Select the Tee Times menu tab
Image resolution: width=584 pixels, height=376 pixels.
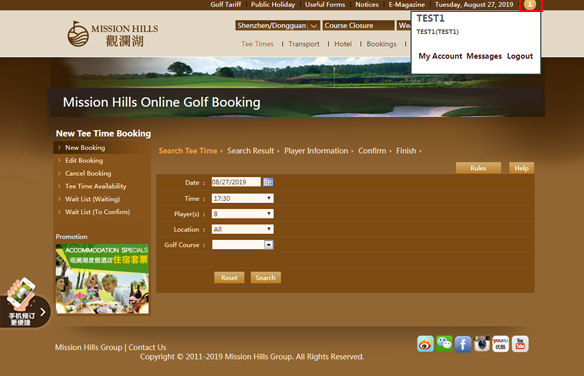[x=257, y=44]
